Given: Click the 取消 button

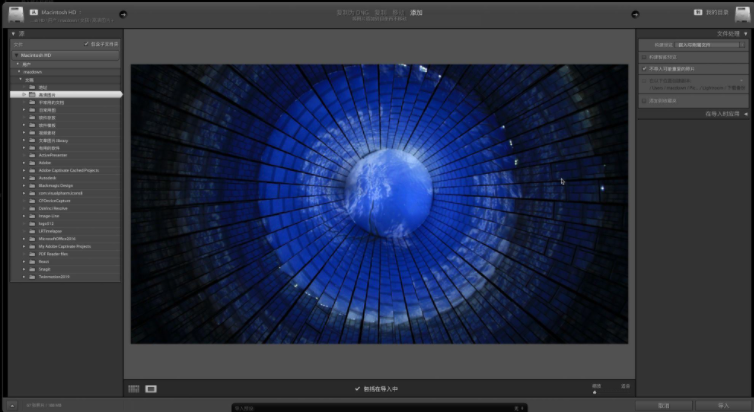Looking at the screenshot, I should point(664,405).
